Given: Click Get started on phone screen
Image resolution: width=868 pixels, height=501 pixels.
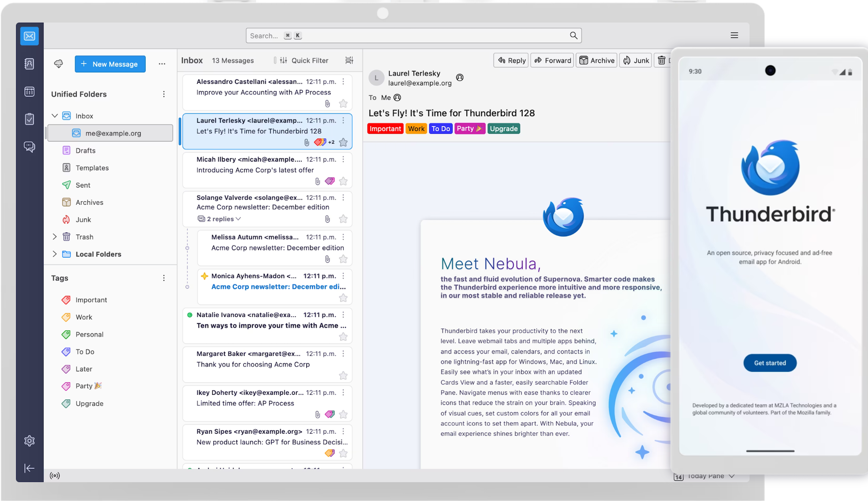Looking at the screenshot, I should point(770,363).
